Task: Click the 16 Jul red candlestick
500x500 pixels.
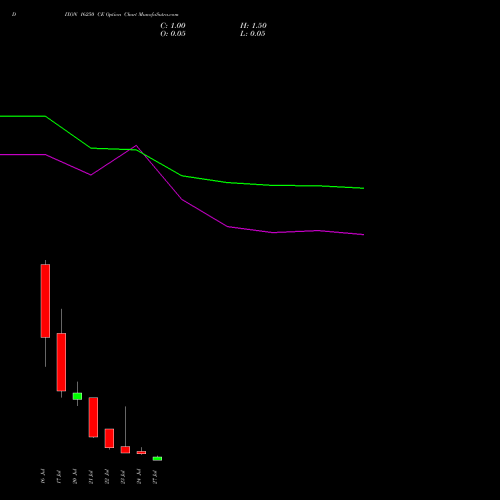Action: (x=45, y=301)
